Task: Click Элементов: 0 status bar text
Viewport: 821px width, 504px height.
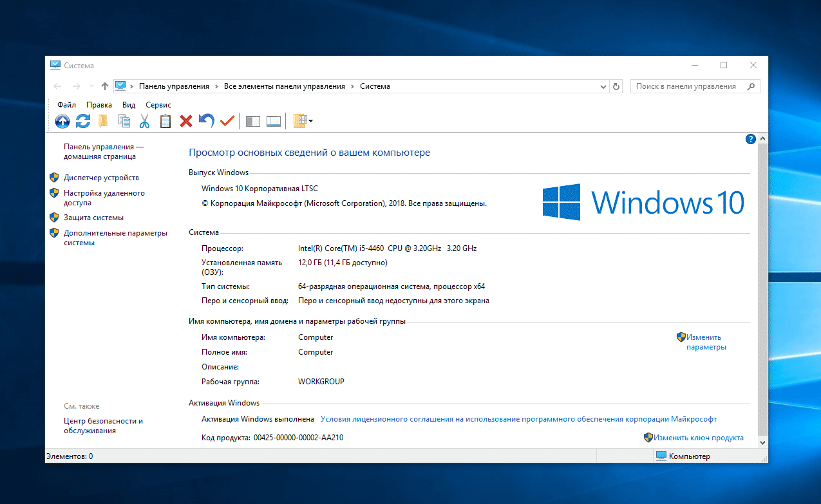Action: [70, 456]
